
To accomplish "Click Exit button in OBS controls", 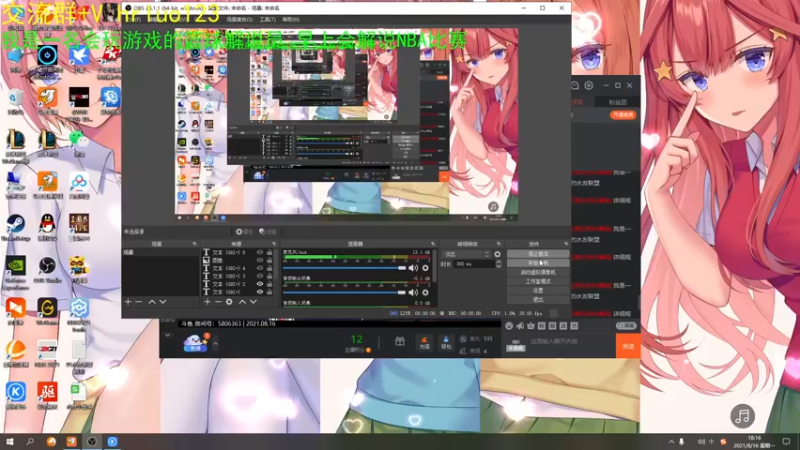I will 538,299.
